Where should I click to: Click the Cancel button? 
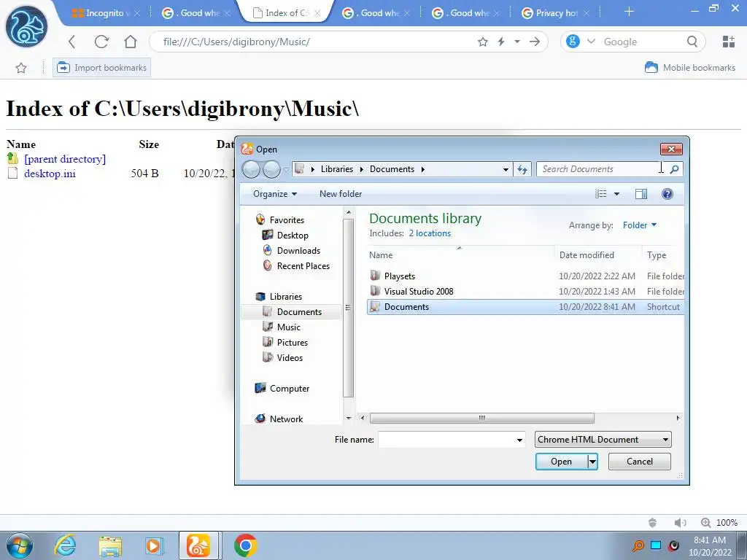pos(639,462)
